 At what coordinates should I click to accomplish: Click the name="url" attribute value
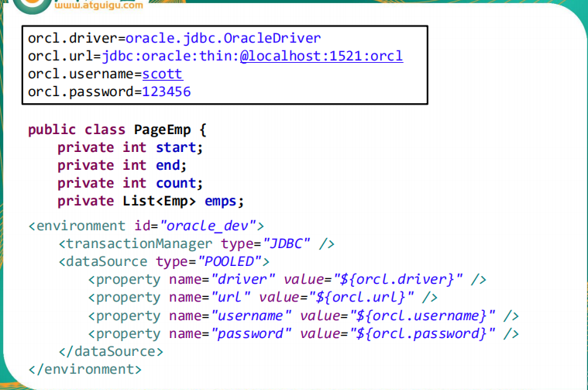coord(231,298)
